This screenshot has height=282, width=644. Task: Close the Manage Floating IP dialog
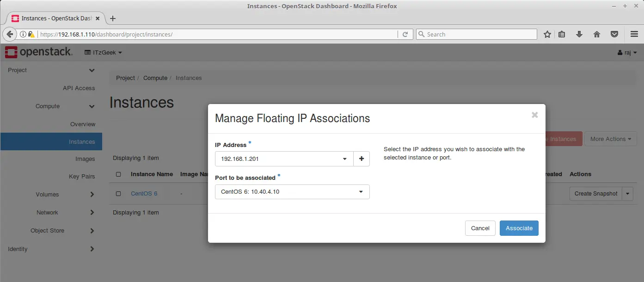[x=534, y=115]
